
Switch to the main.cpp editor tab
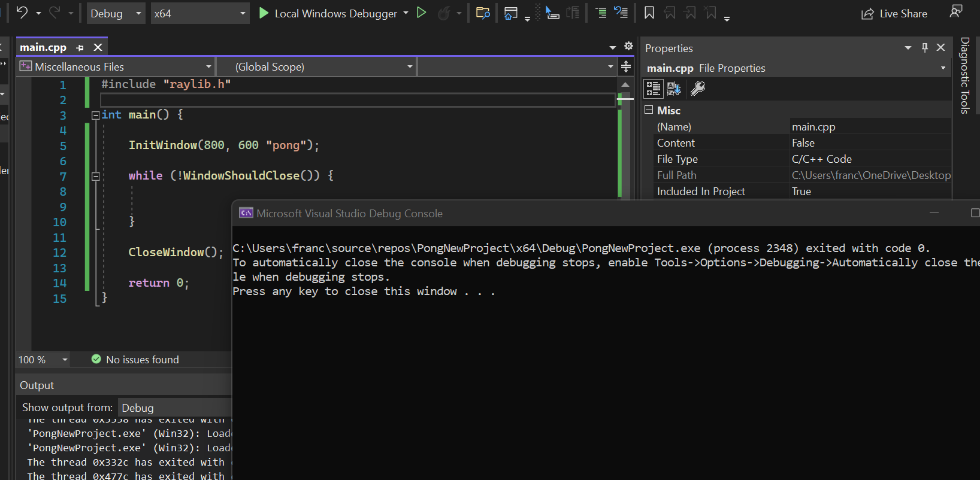click(43, 47)
